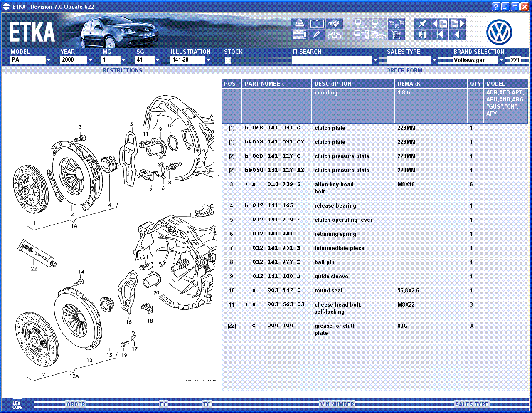Click the ORDER button in bottom bar
This screenshot has height=413, width=532.
click(76, 404)
